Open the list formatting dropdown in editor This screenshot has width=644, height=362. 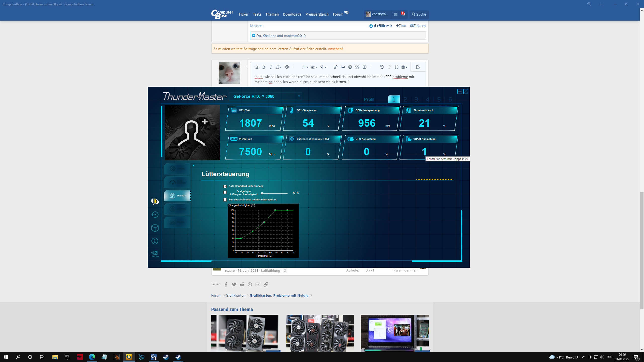pyautogui.click(x=305, y=67)
